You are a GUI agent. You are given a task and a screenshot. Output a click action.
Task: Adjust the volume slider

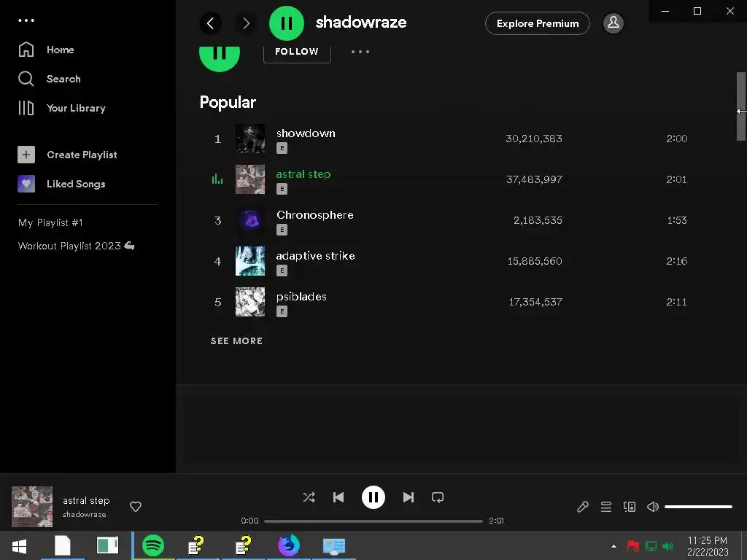pos(698,507)
